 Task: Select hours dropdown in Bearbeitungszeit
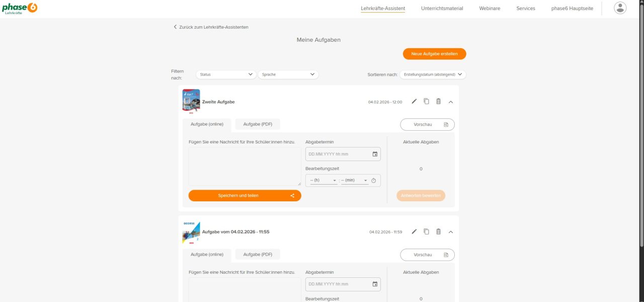pos(324,180)
